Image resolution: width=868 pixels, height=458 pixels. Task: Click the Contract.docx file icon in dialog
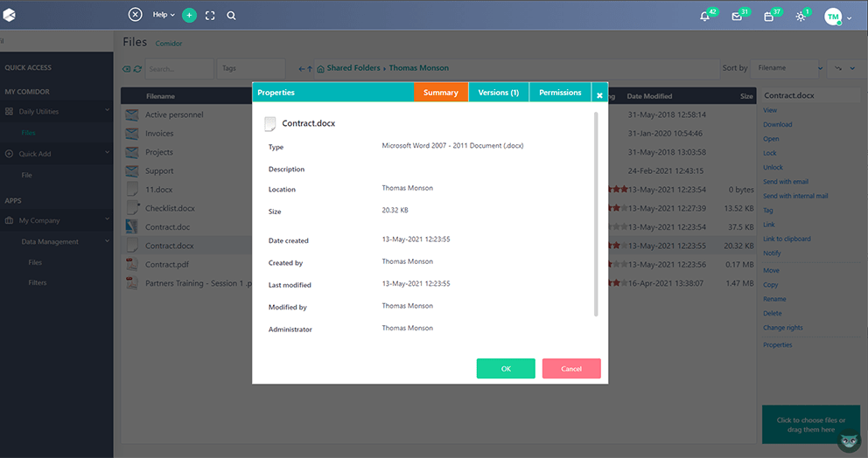(269, 123)
